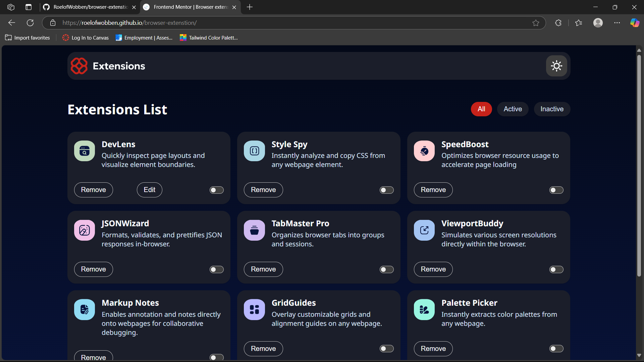
Task: Open browser Settings and more menu
Action: 617,23
